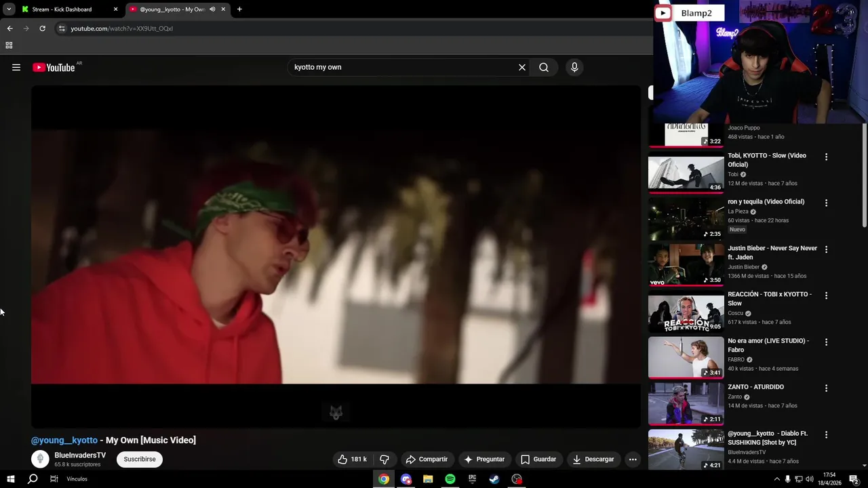
Task: Open No era amor Fabro thumbnail
Action: pos(686,358)
